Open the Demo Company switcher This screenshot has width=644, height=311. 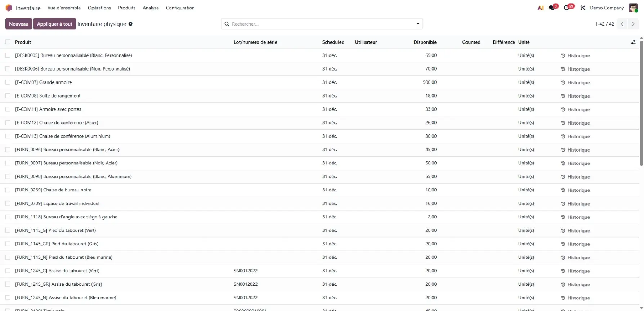click(607, 8)
